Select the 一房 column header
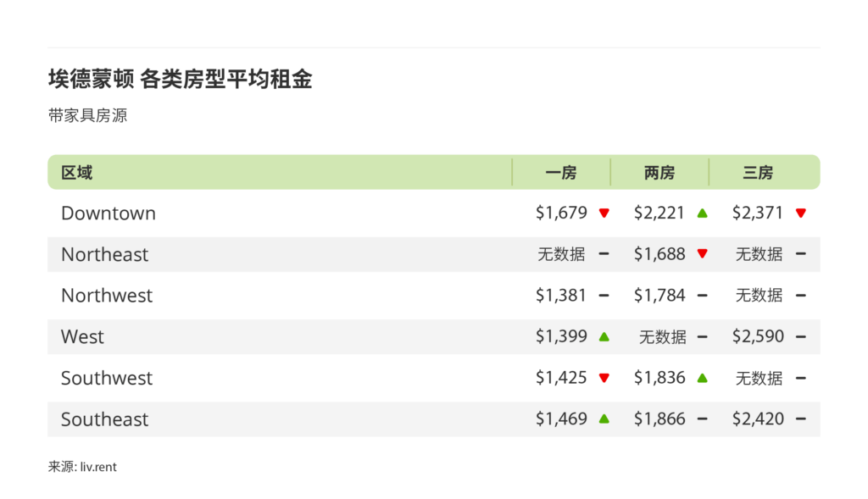The image size is (868, 499). tap(561, 173)
